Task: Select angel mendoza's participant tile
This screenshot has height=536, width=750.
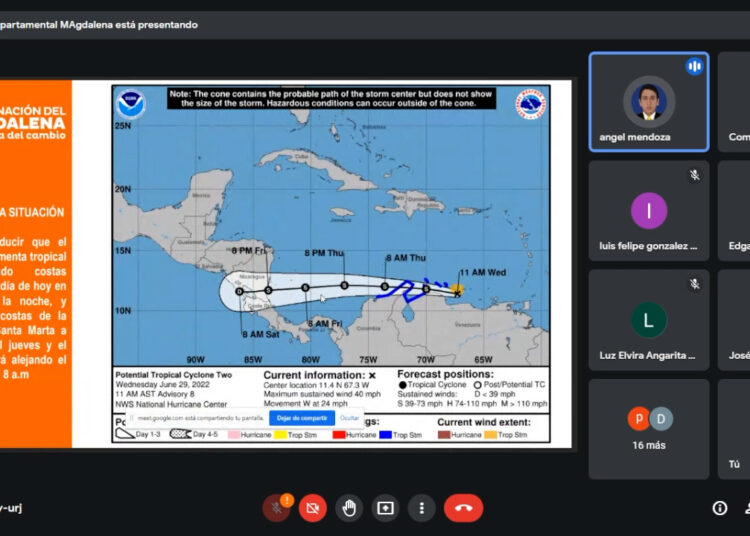Action: coord(648,102)
